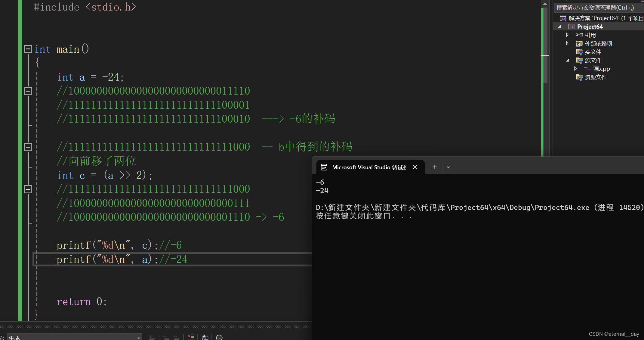Click the clear all output icon
Image resolution: width=644 pixels, height=340 pixels.
[x=191, y=337]
